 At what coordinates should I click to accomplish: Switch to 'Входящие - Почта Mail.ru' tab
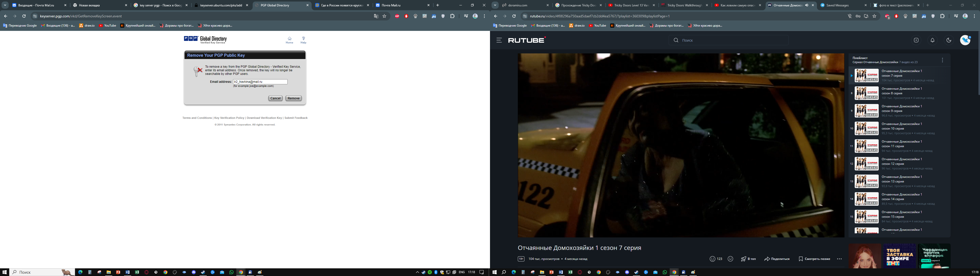[x=39, y=5]
